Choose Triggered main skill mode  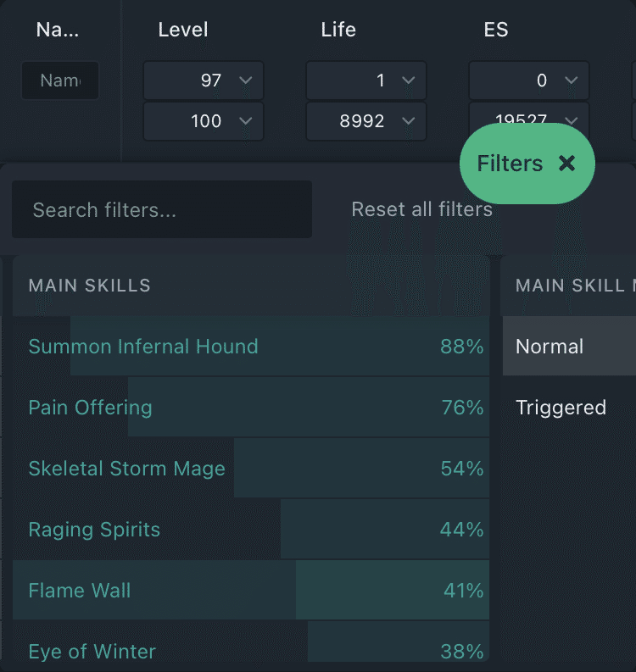click(x=561, y=408)
